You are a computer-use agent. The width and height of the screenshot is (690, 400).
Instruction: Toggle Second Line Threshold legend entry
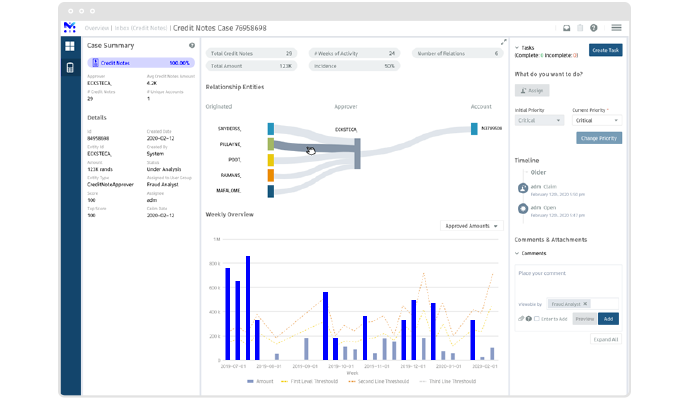pyautogui.click(x=378, y=381)
